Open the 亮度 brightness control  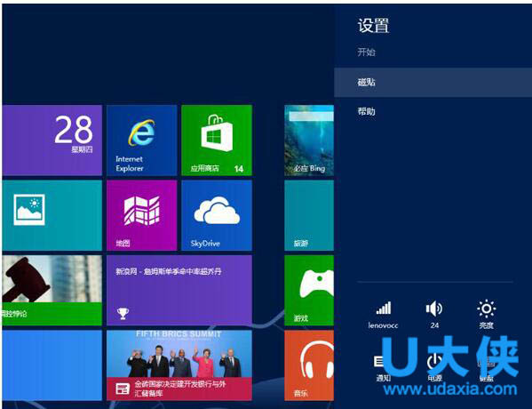[486, 315]
